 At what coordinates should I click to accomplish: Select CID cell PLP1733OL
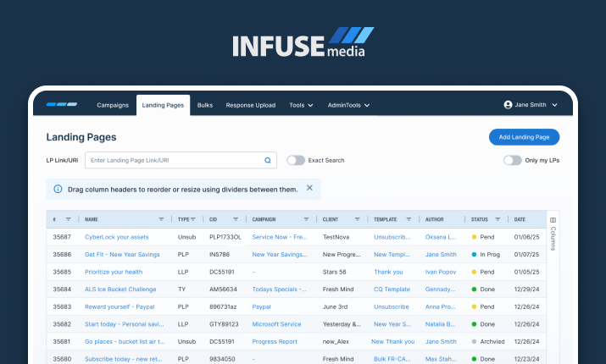pyautogui.click(x=225, y=237)
